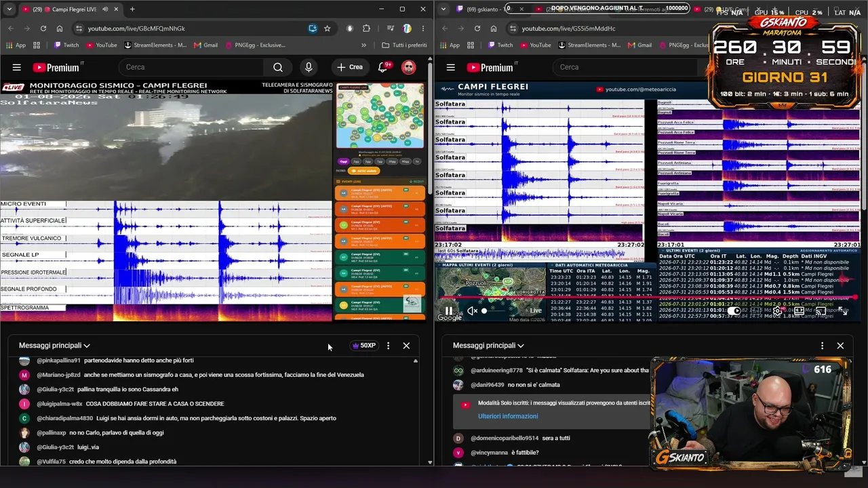Image resolution: width=868 pixels, height=488 pixels.
Task: Start voice search in left YouTube
Action: (309, 67)
